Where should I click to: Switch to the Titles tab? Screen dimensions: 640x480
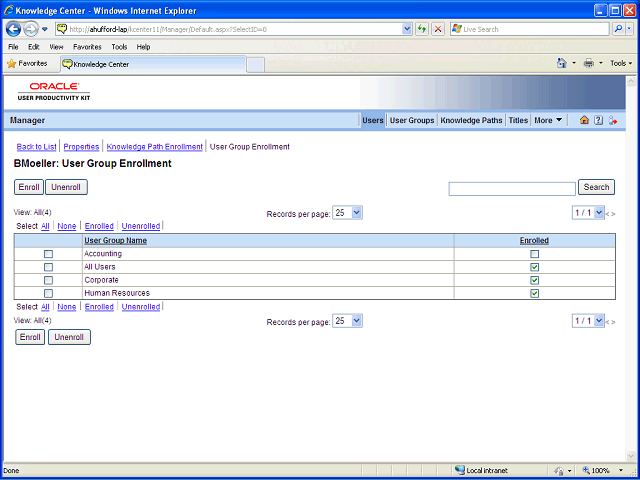click(518, 120)
